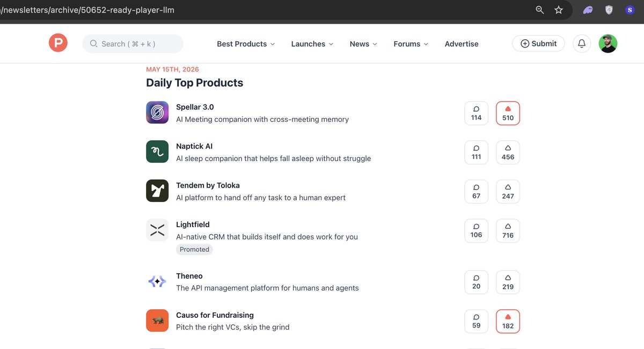Click 'AI Meeting companion with cross-meeting memory' text
The image size is (644, 349).
click(x=262, y=119)
